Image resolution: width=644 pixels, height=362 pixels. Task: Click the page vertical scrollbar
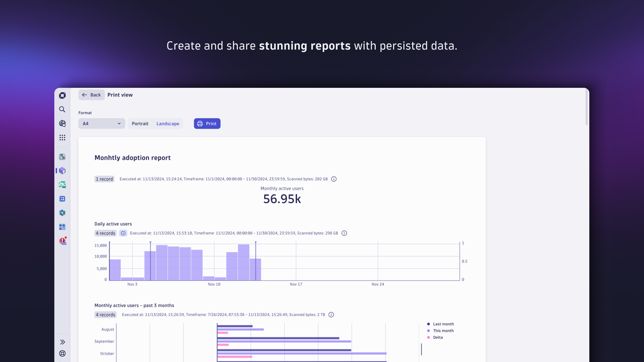click(x=587, y=107)
